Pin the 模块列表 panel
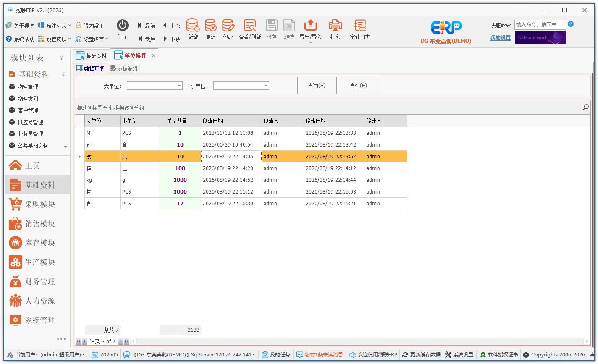Viewport: 598px width, 364px height. 62,58
